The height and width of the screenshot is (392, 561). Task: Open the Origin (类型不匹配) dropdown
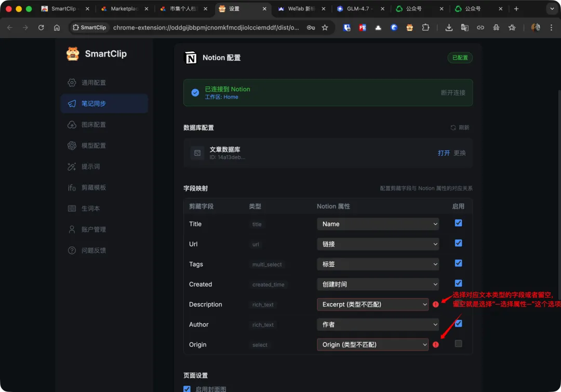click(372, 344)
